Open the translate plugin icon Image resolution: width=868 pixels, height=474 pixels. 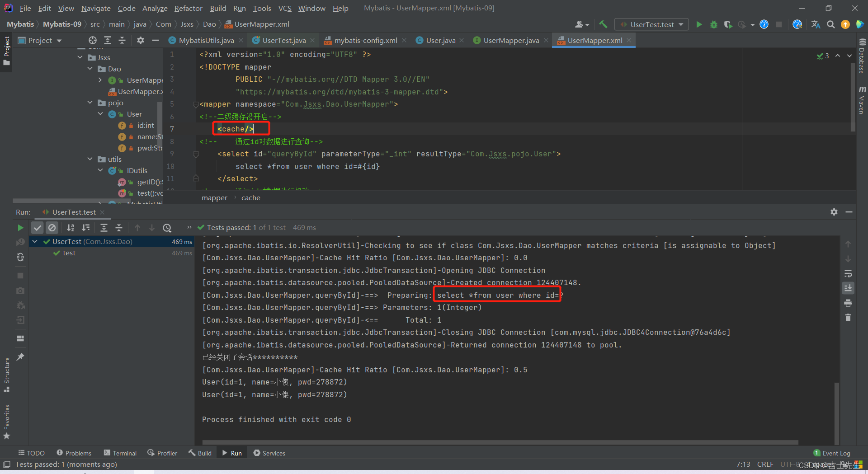click(816, 24)
